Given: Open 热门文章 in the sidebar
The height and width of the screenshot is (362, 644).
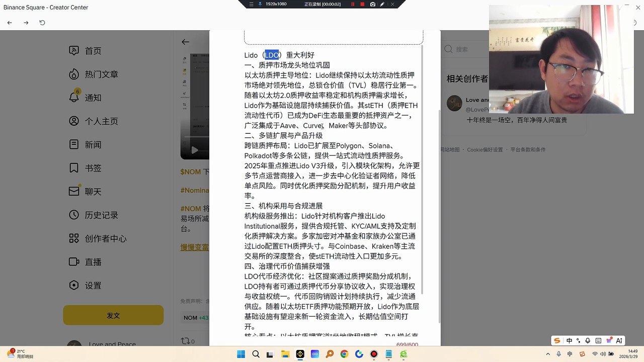Looking at the screenshot, I should (94, 74).
